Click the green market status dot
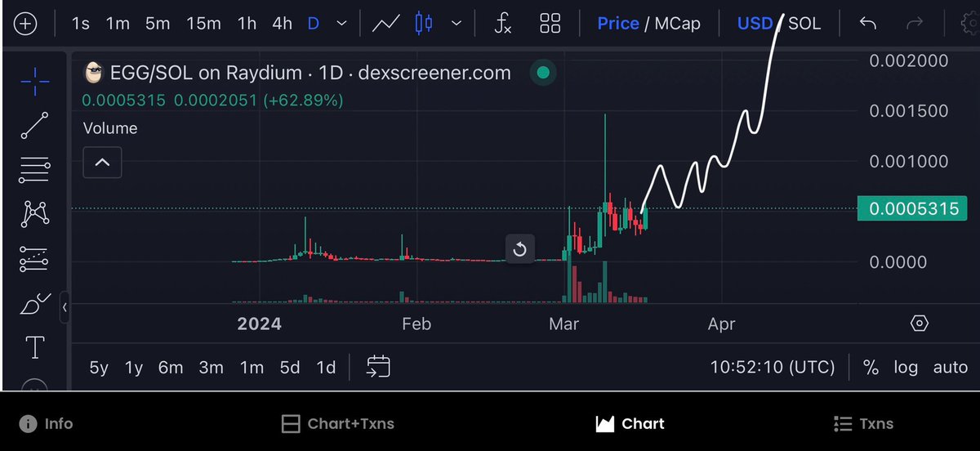Image resolution: width=980 pixels, height=451 pixels. pyautogui.click(x=543, y=74)
